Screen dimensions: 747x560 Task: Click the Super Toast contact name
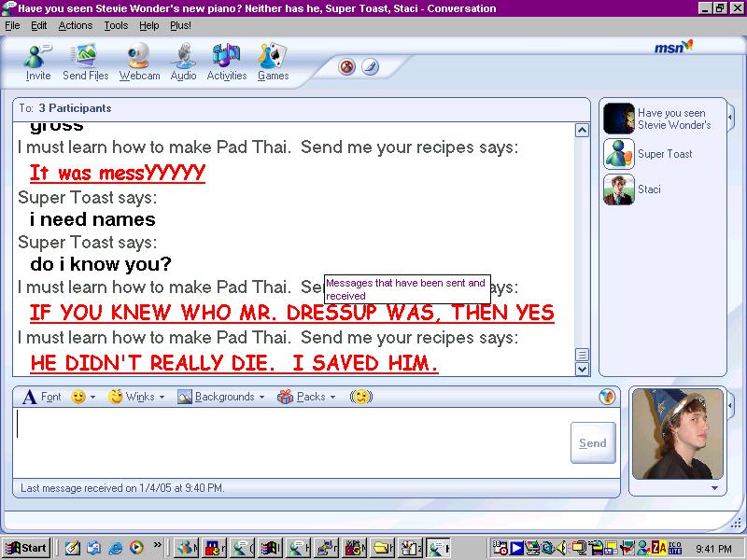(665, 154)
